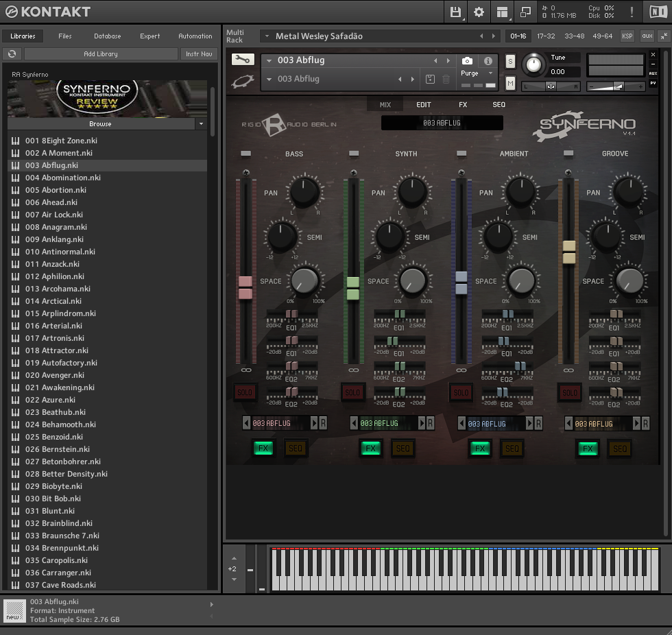
Task: Select rack page 33-48
Action: coord(575,36)
